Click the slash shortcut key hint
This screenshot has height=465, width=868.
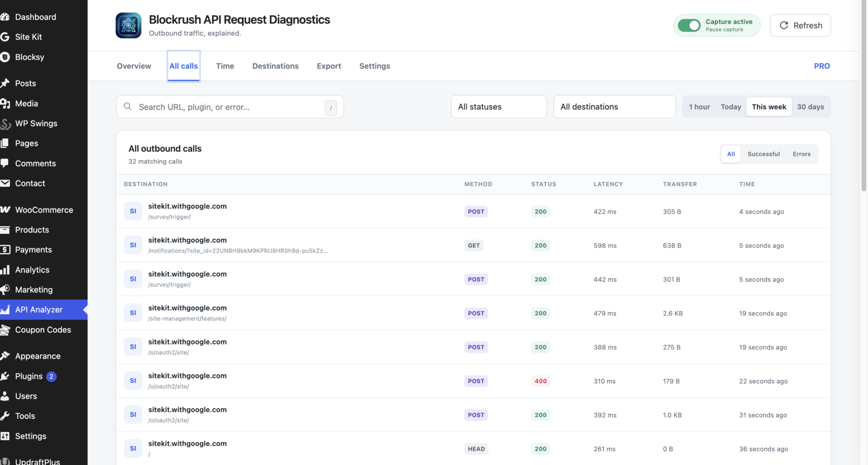[331, 107]
